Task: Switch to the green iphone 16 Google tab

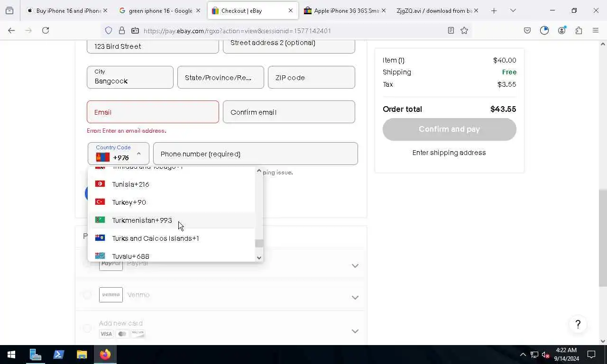Action: click(x=159, y=10)
